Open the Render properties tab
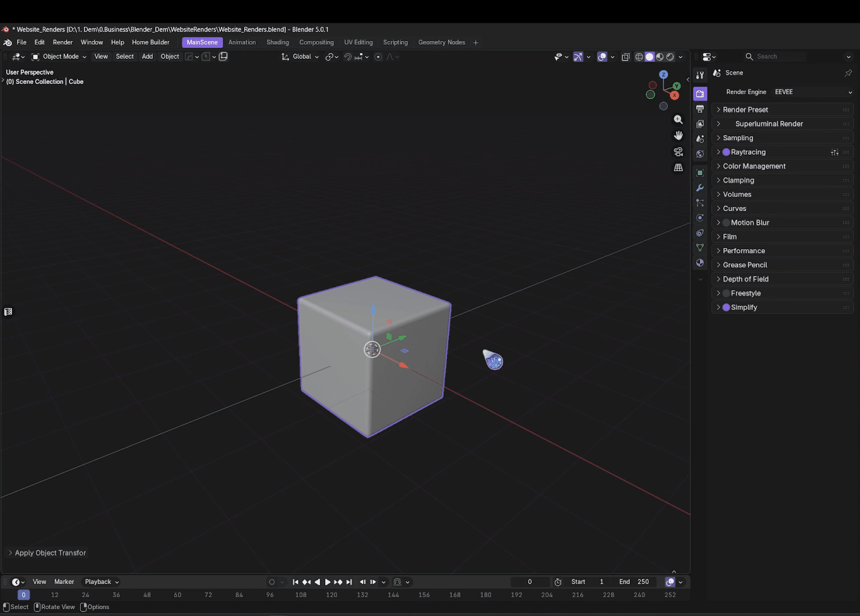Viewport: 860px width, 616px height. (700, 94)
